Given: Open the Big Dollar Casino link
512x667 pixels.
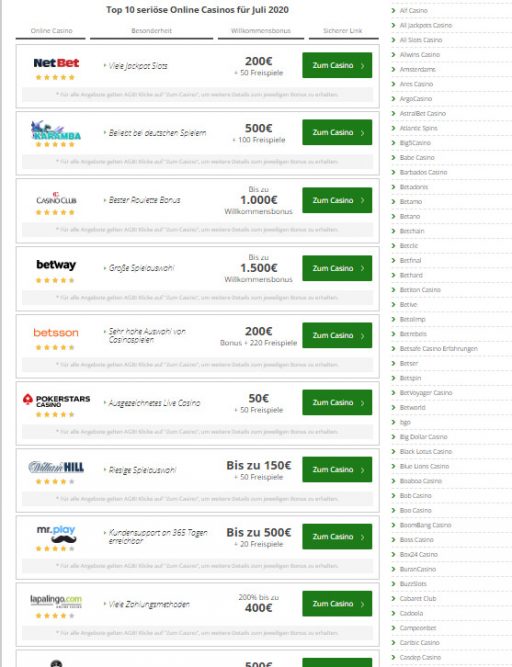Looking at the screenshot, I should tap(424, 437).
